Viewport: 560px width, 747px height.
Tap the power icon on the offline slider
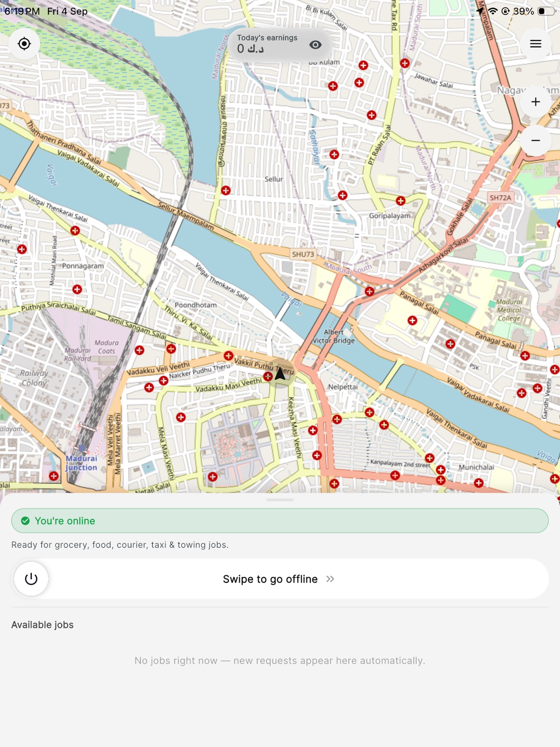[x=31, y=579]
